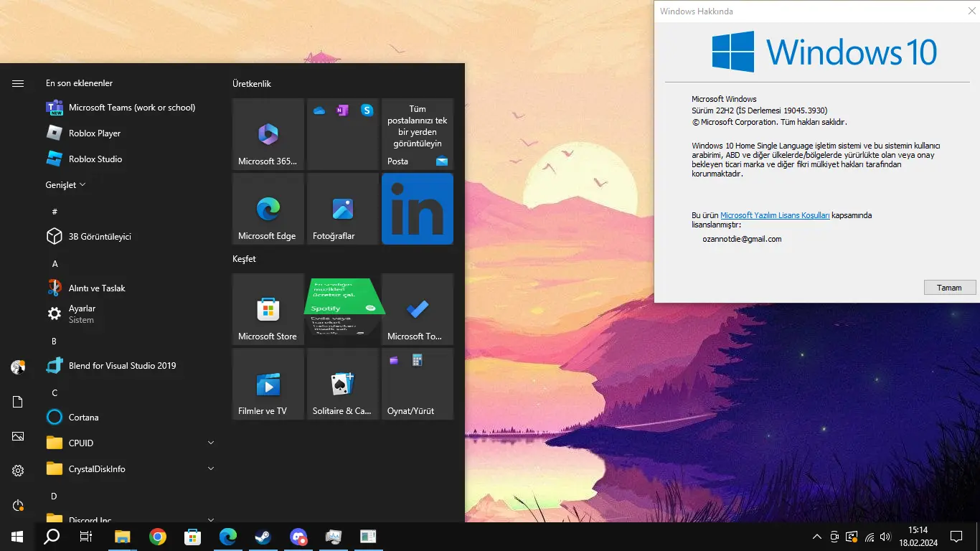This screenshot has width=980, height=551.
Task: Select the D letter group header
Action: (55, 496)
